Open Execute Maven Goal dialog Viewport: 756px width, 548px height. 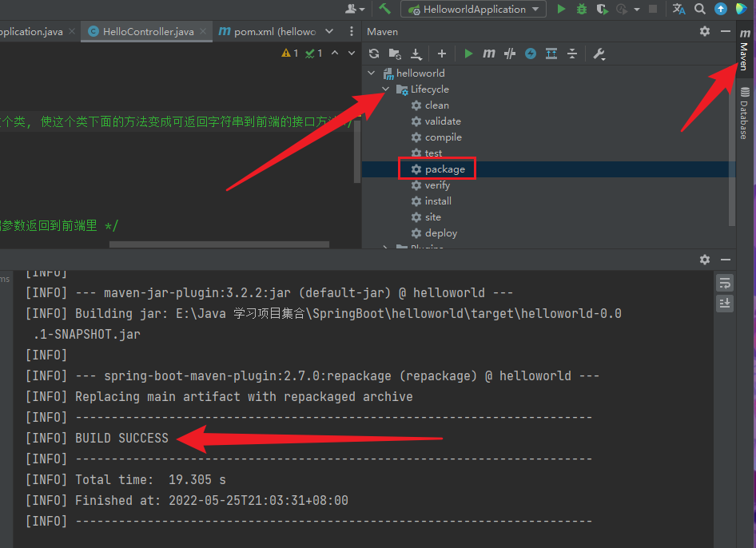point(489,54)
